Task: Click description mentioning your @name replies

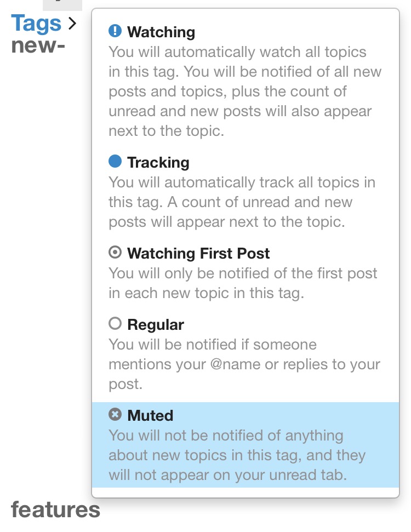Action: pyautogui.click(x=244, y=364)
